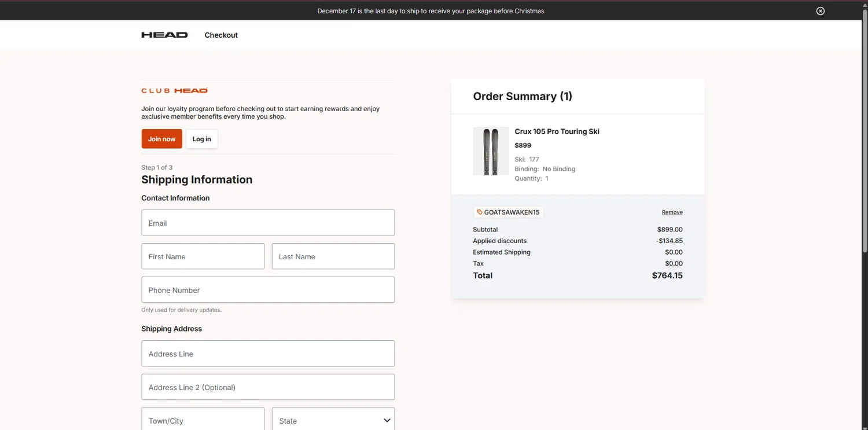868x430 pixels.
Task: Open the Crux 105 Pro ski thumbnail
Action: [491, 151]
